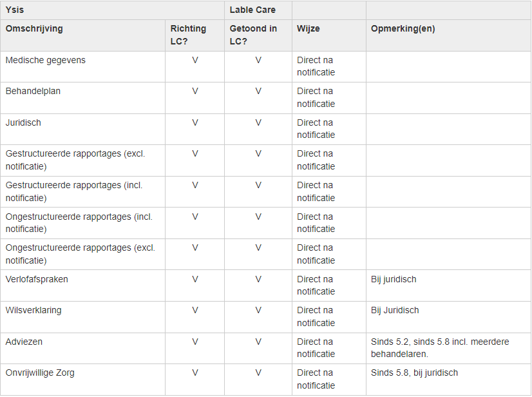Select the Onvrijwillige Zorg row label
532x397 pixels.
(38, 373)
